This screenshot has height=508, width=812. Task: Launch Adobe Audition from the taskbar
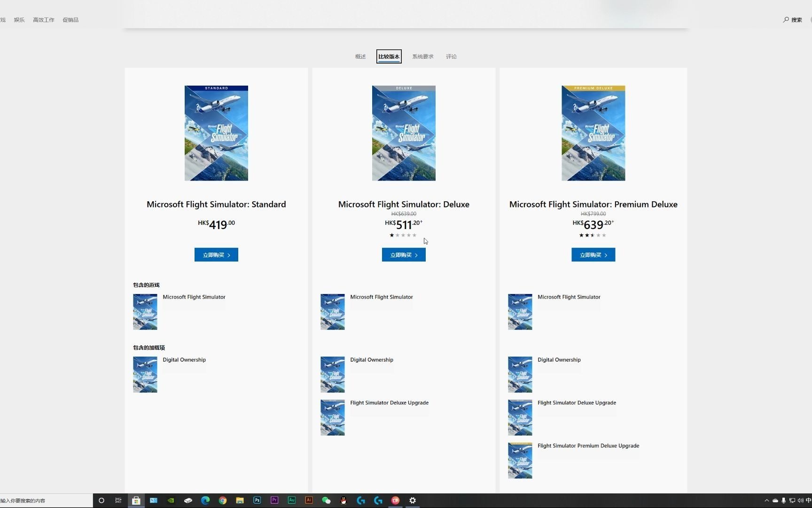292,500
